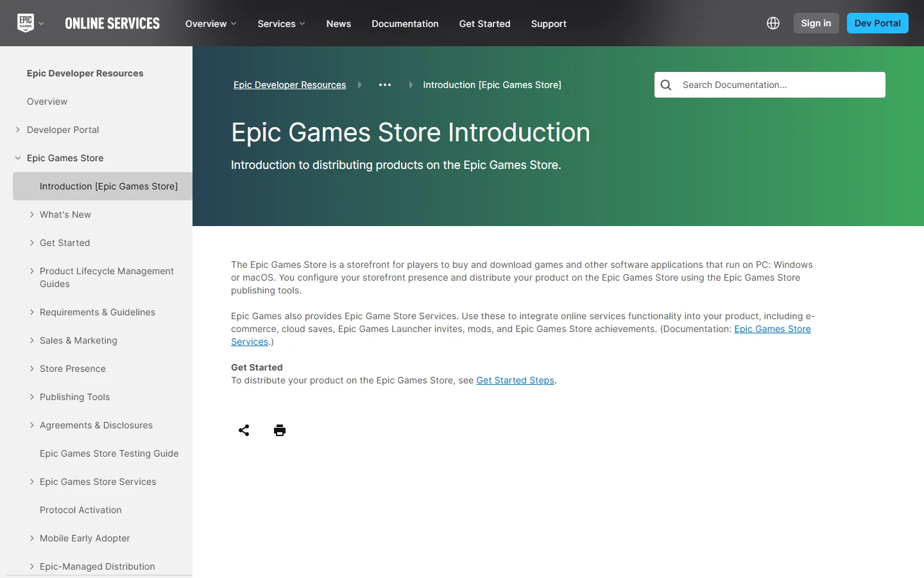
Task: Expand the Publishing Tools section
Action: click(x=32, y=397)
